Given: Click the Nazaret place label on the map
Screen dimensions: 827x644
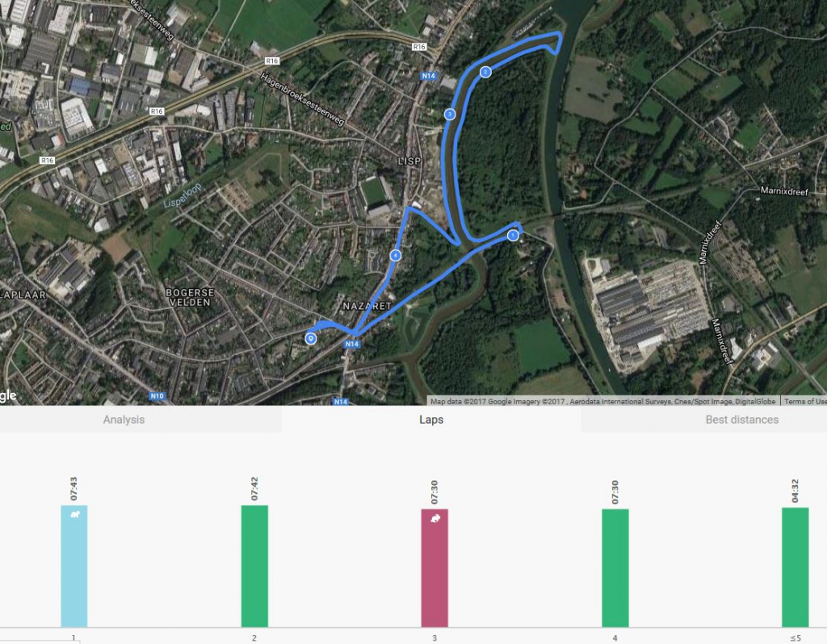Looking at the screenshot, I should pos(367,307).
